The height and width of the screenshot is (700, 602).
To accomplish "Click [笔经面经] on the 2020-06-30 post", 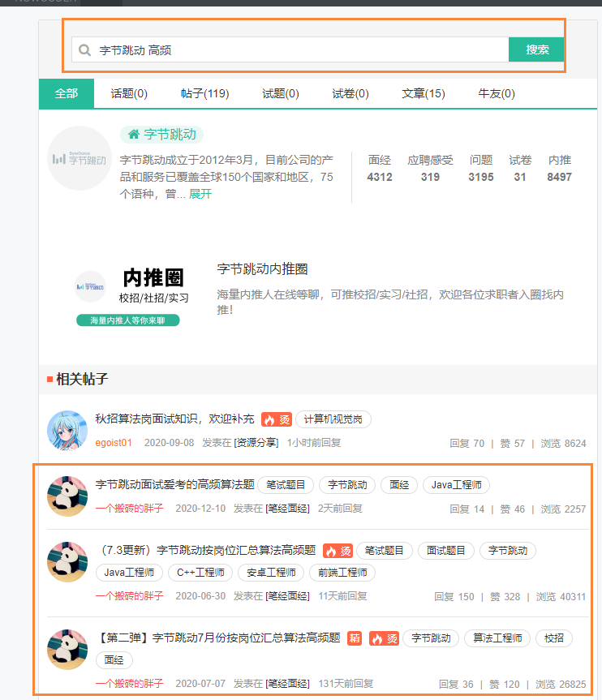I will (x=287, y=596).
